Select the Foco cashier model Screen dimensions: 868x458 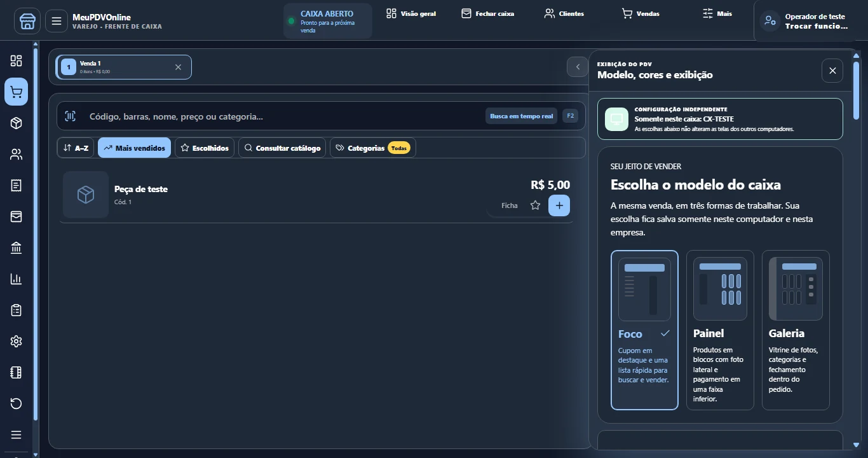(x=644, y=330)
